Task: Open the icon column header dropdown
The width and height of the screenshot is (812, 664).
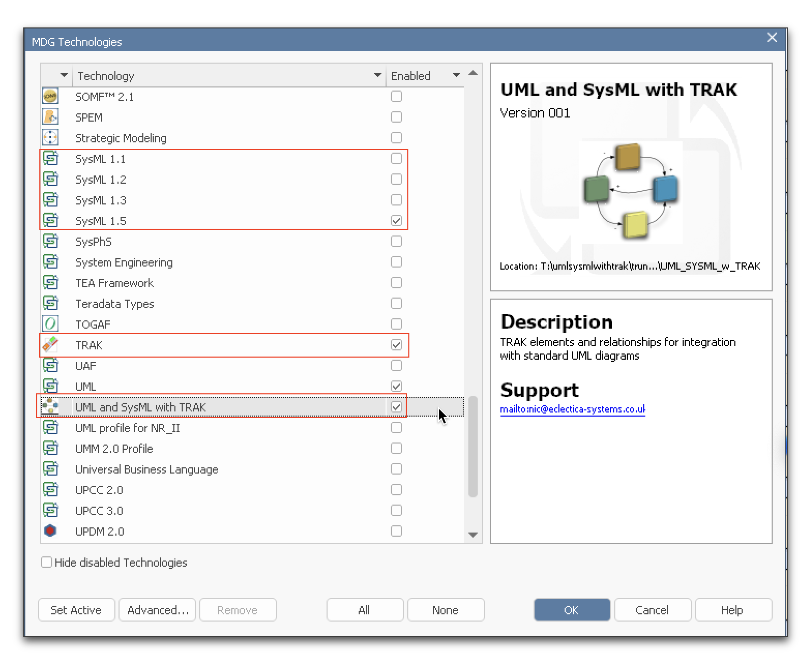Action: (64, 76)
